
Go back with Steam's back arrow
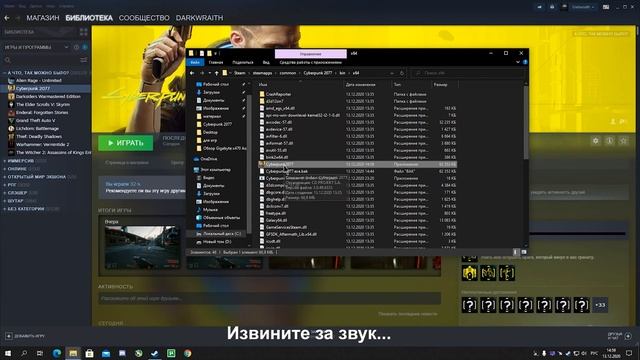[7, 18]
